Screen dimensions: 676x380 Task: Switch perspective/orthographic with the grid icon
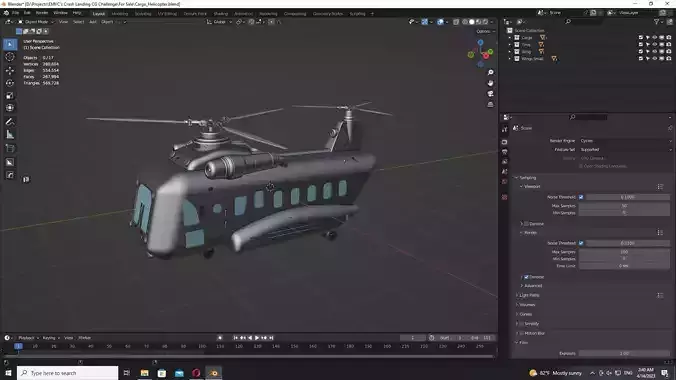(x=491, y=105)
